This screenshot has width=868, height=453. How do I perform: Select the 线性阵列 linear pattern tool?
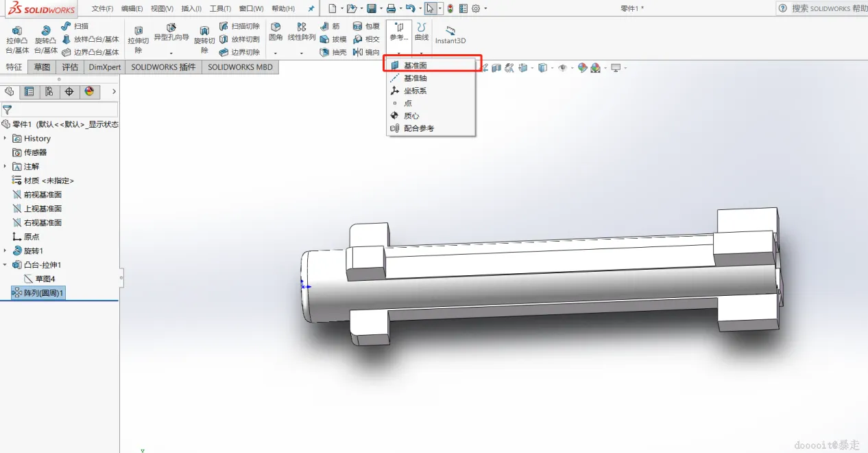302,32
